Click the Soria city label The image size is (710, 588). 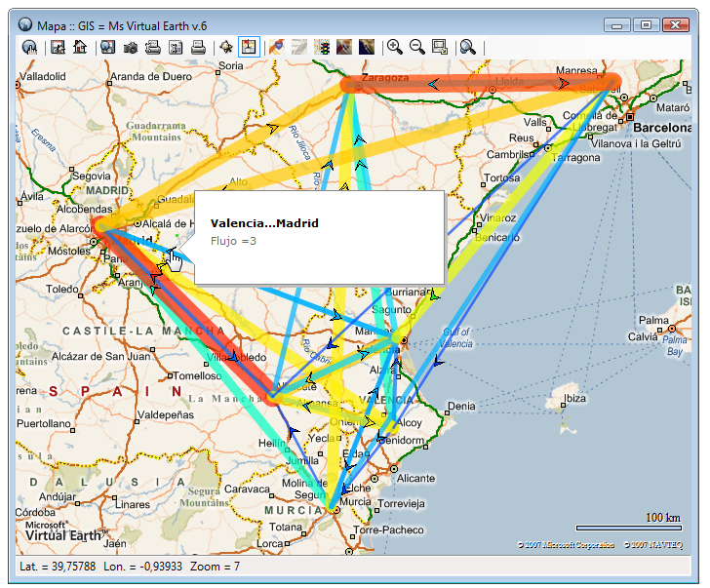point(231,65)
